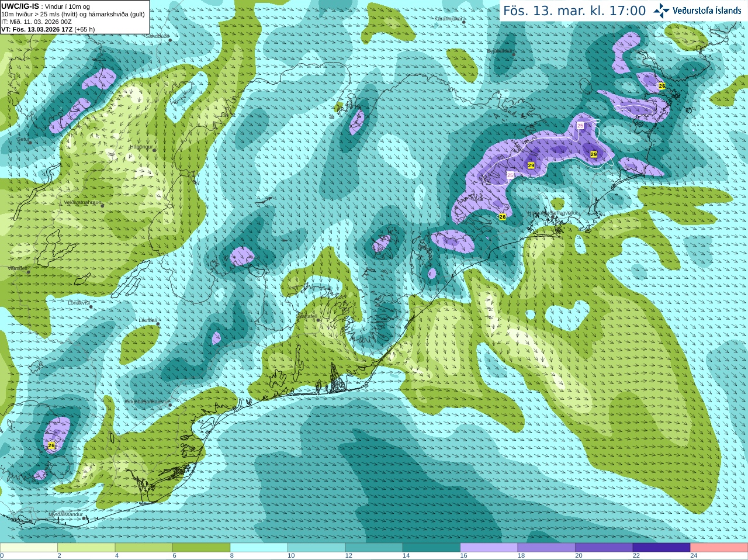The image size is (748, 560).
Task: Select the Setur place label
Action: coord(22,140)
